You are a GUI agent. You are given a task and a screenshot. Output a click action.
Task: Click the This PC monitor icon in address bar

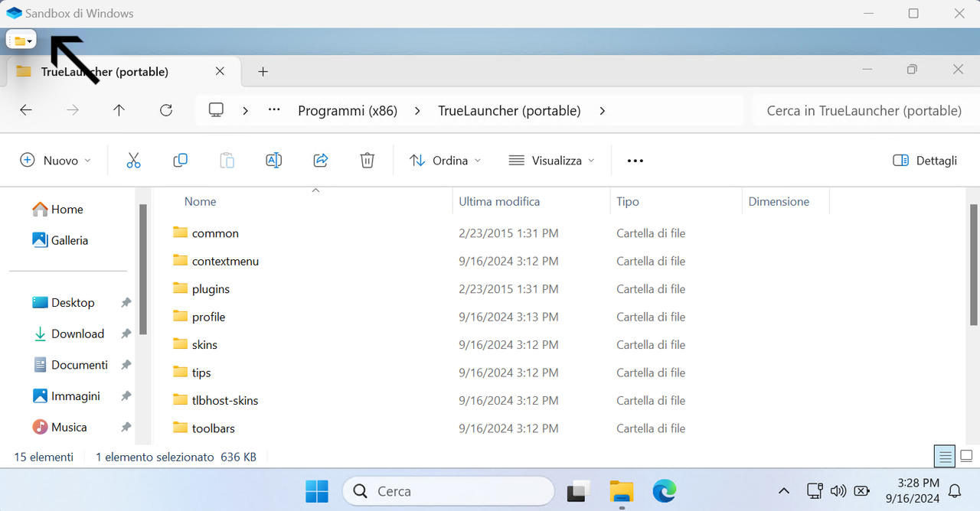(216, 110)
